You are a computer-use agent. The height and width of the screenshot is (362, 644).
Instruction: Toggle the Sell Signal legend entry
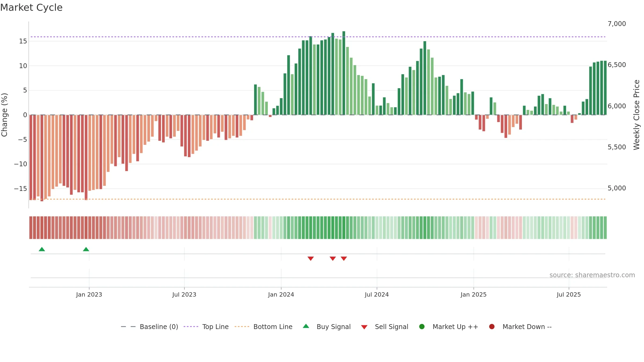(x=385, y=327)
